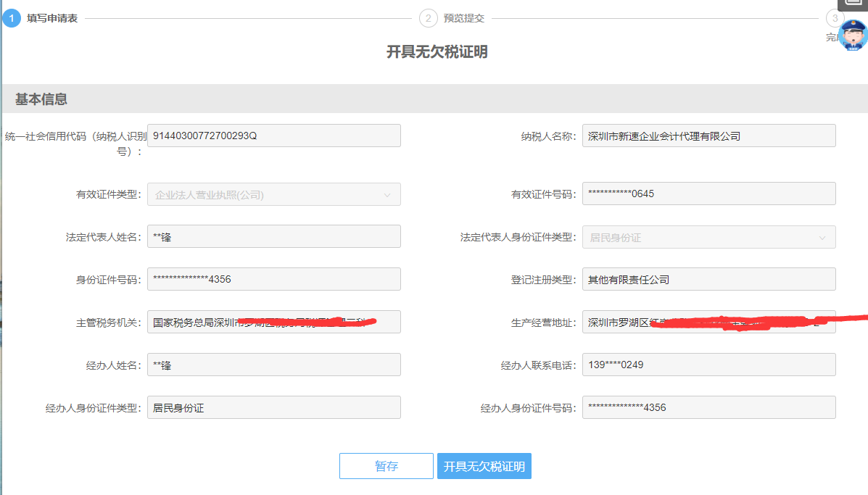Click the 登记注册类型 field
Viewport: 868px width, 495px height.
[x=708, y=279]
